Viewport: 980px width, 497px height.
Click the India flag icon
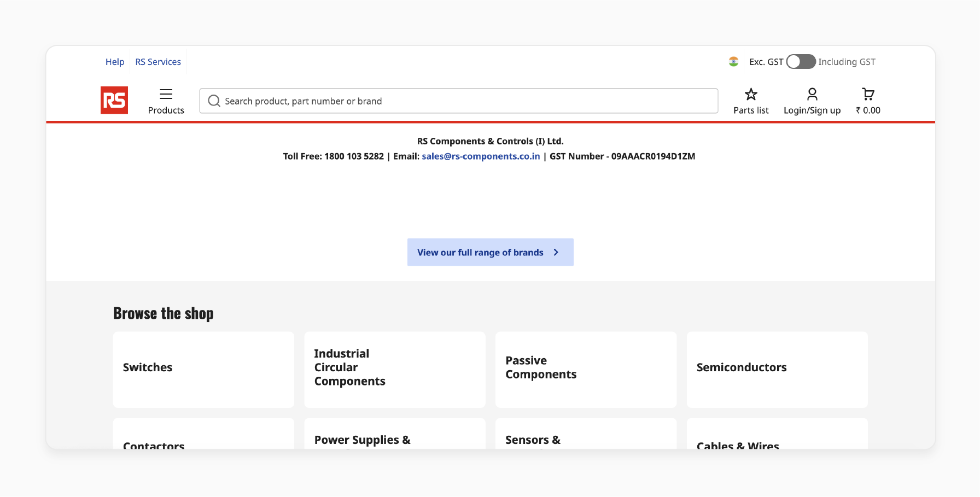[734, 62]
